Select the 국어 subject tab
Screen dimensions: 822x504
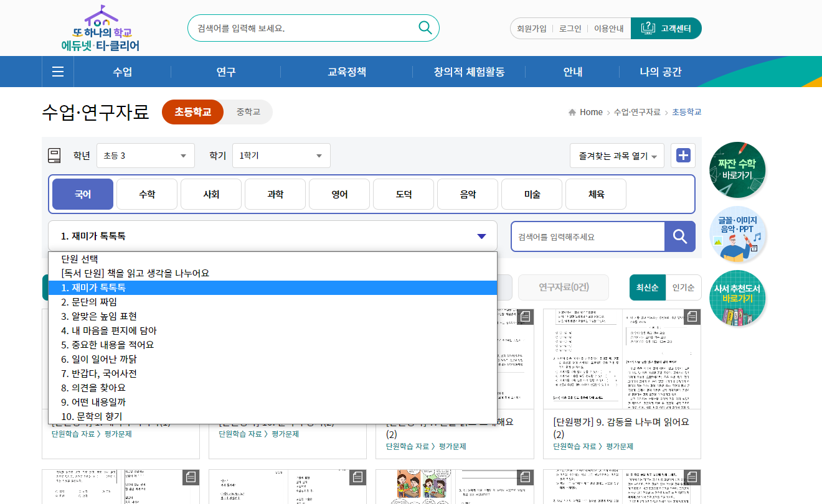tap(83, 194)
